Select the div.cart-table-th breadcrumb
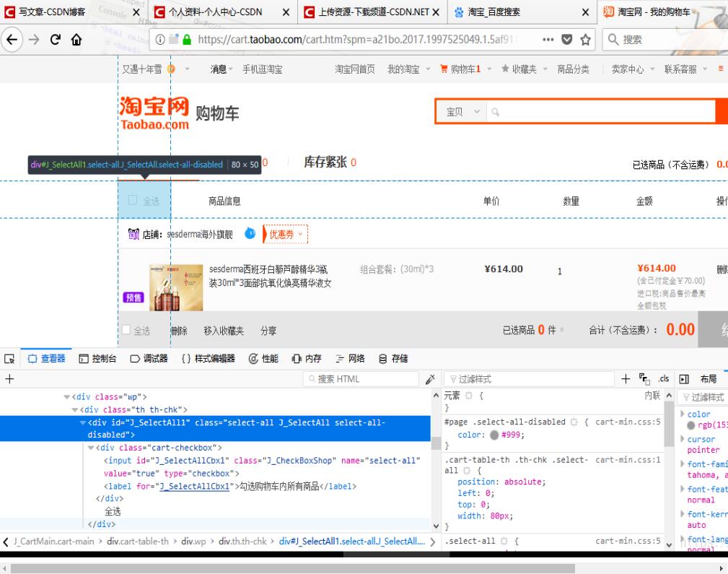The height and width of the screenshot is (574, 728). coord(138,542)
